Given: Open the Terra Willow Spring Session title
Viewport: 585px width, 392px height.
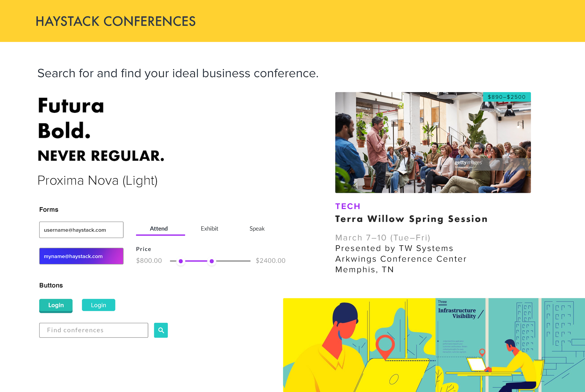Looking at the screenshot, I should [411, 219].
